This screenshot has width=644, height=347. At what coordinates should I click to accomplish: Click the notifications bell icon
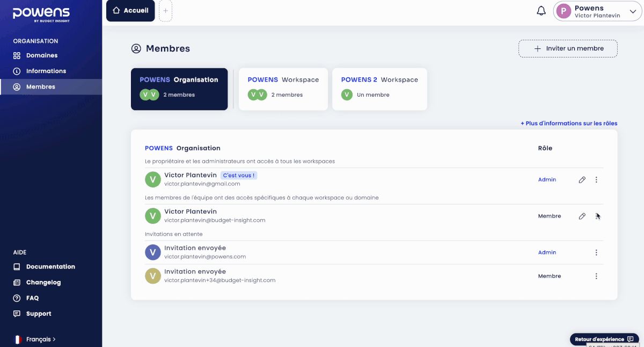tap(541, 11)
